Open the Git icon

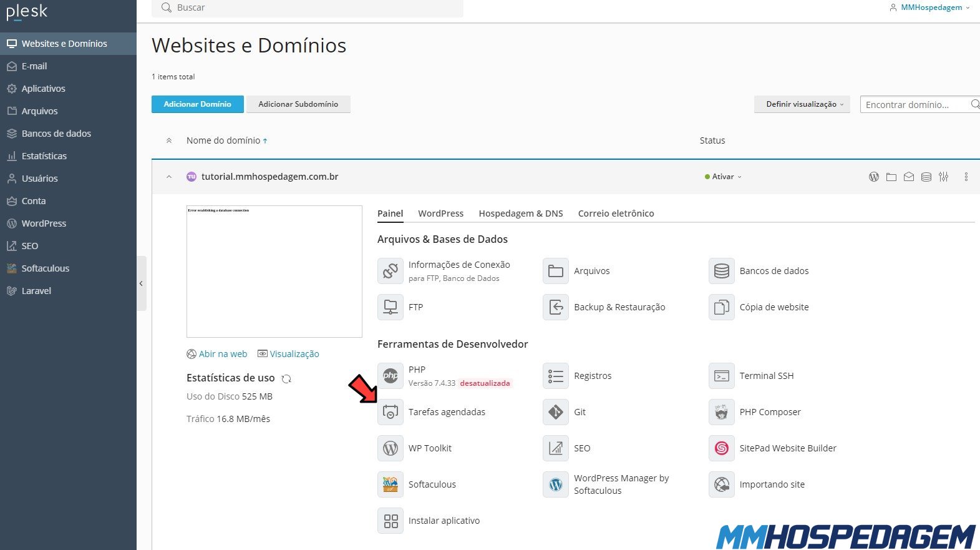pyautogui.click(x=556, y=412)
